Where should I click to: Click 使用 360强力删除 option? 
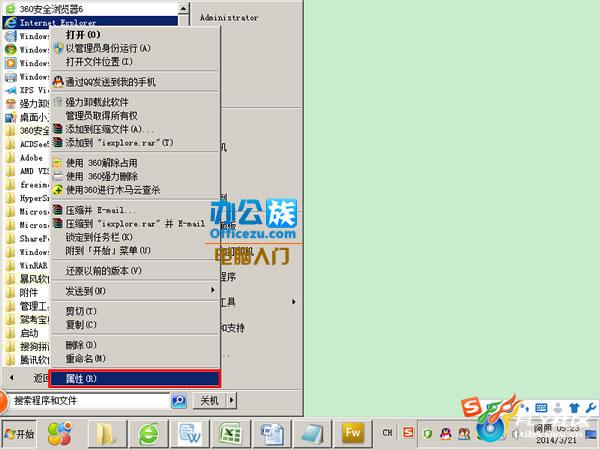pyautogui.click(x=134, y=176)
